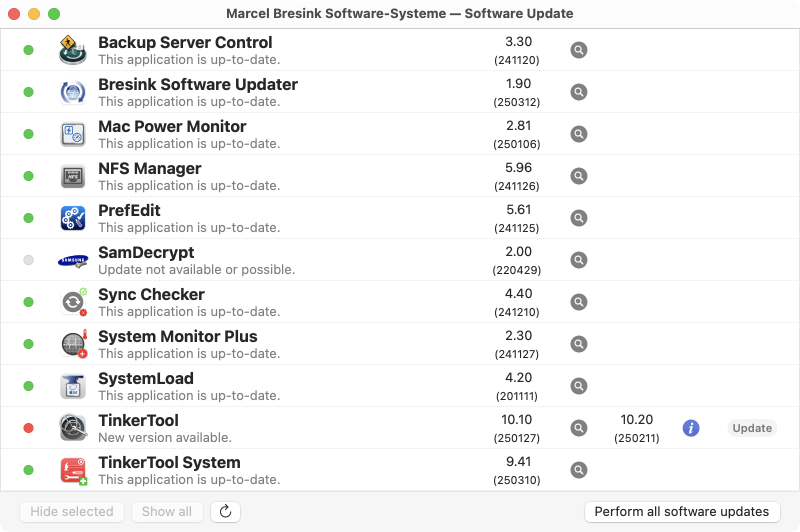Image resolution: width=800 pixels, height=532 pixels.
Task: Click version 5.61 of PrefEdit
Action: [x=518, y=210]
